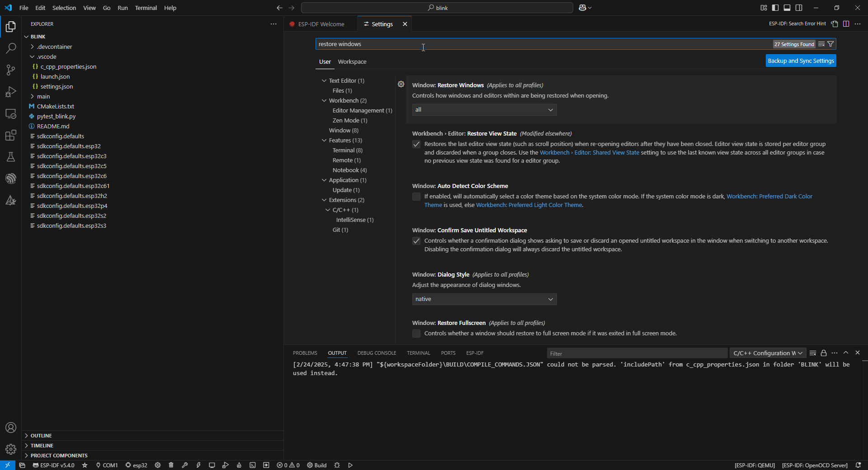Screen dimensions: 868x470
Task: Open the Dialog Style 'native' dropdown
Action: pyautogui.click(x=484, y=299)
